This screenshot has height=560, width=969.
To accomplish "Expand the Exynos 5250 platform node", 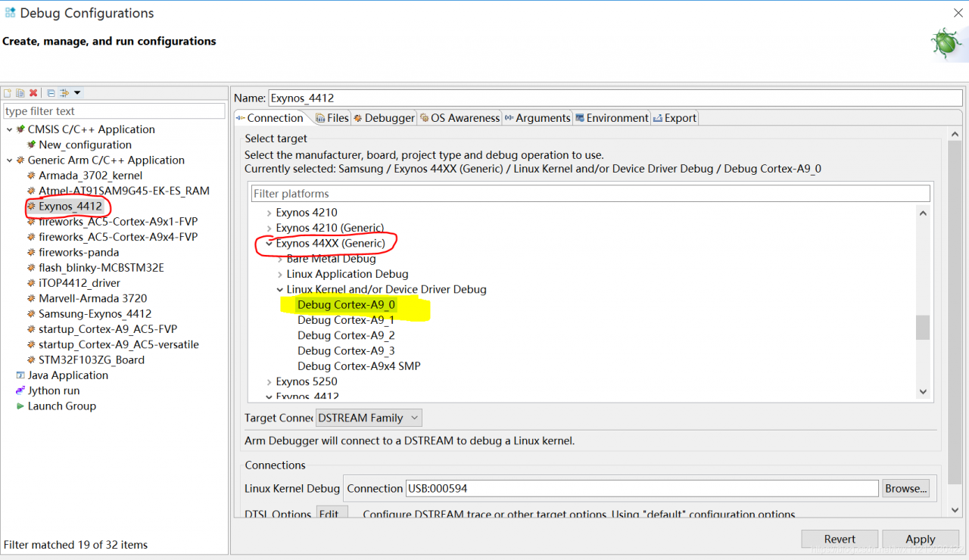I will (x=269, y=381).
